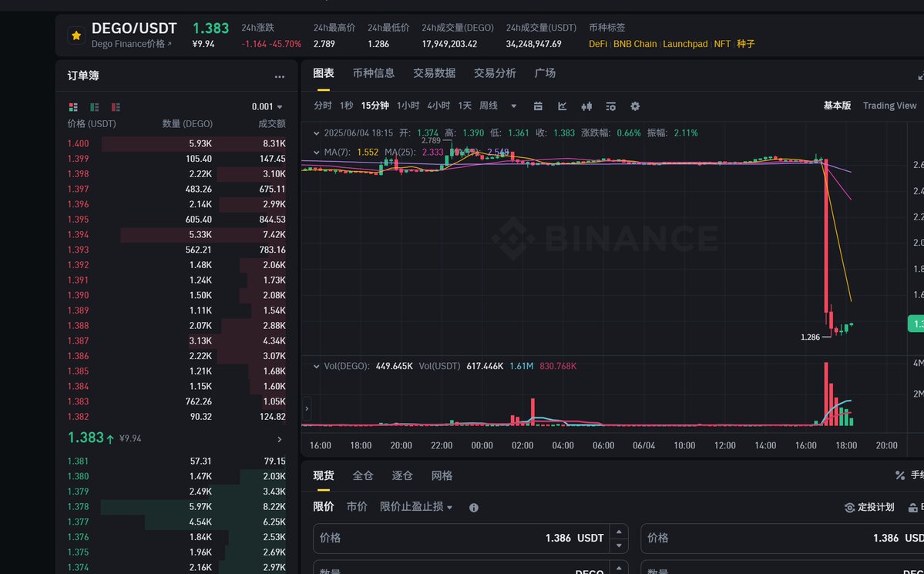Open the 交易分析 tab
The width and height of the screenshot is (924, 574).
pos(495,73)
